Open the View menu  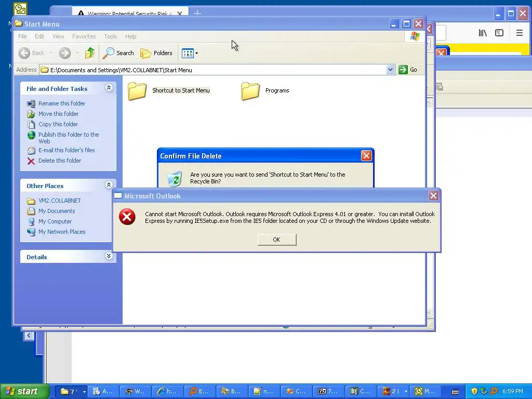point(58,36)
